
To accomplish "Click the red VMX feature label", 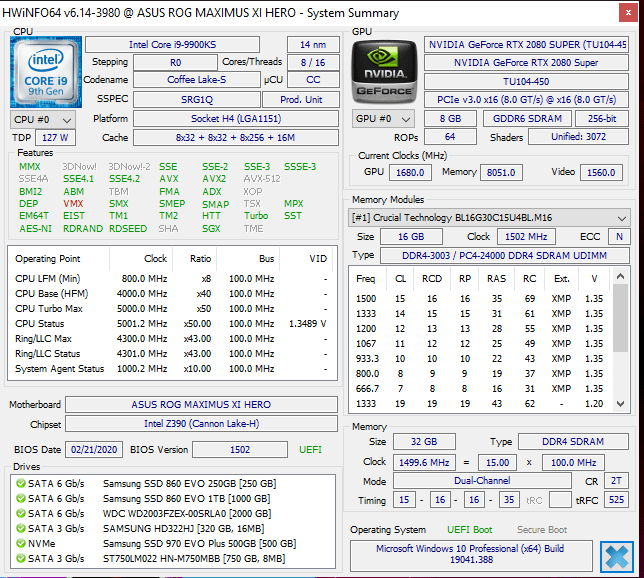I will point(73,204).
